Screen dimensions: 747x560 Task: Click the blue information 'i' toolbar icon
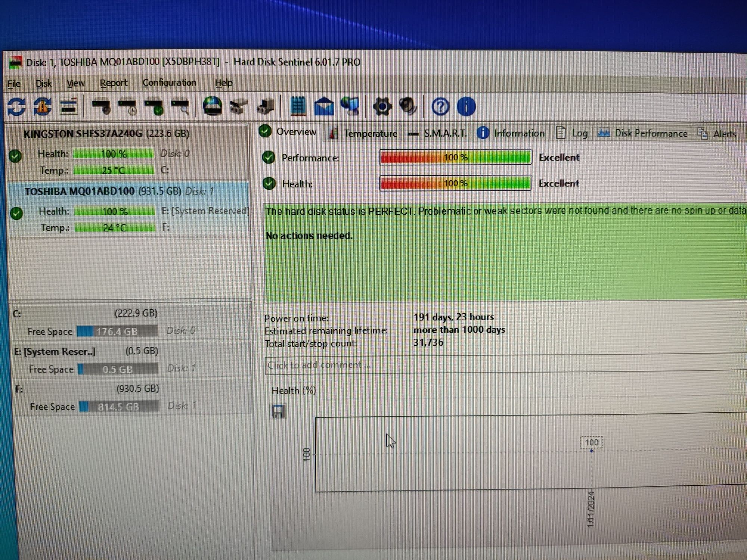pos(466,107)
